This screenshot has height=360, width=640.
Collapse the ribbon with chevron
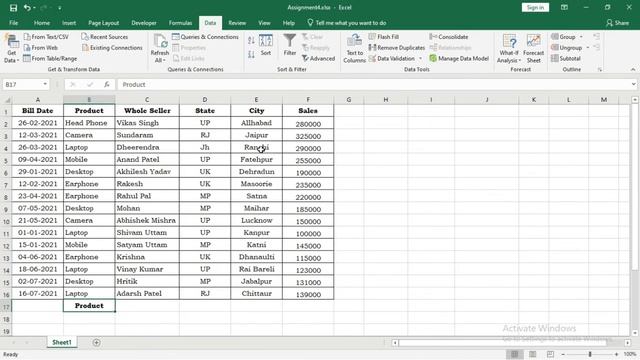[633, 70]
